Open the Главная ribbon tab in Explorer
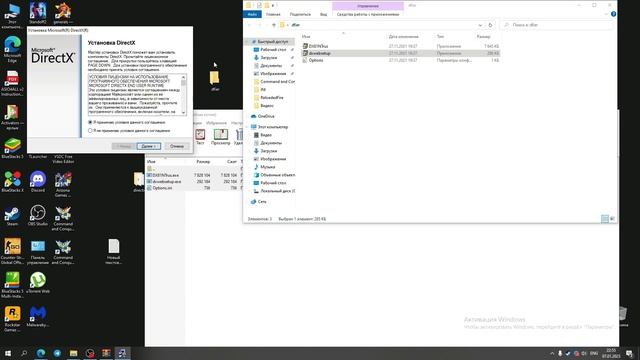Image resolution: width=640 pixels, height=360 pixels. [273, 14]
